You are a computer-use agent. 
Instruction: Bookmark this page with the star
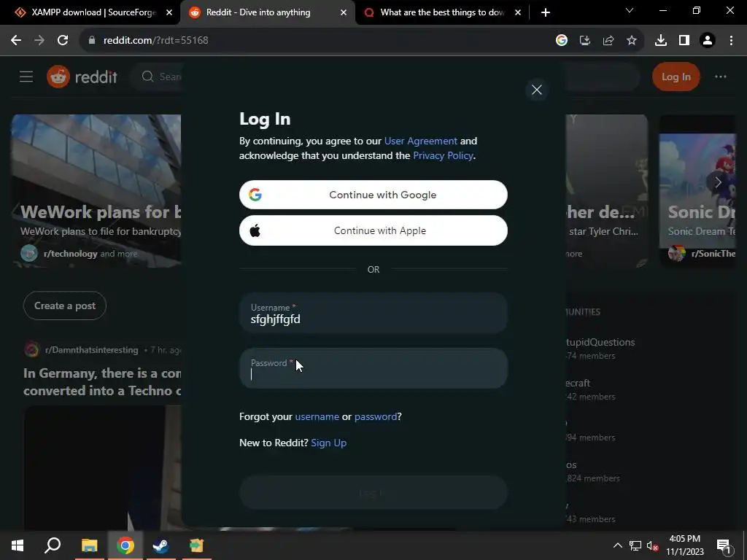632,41
